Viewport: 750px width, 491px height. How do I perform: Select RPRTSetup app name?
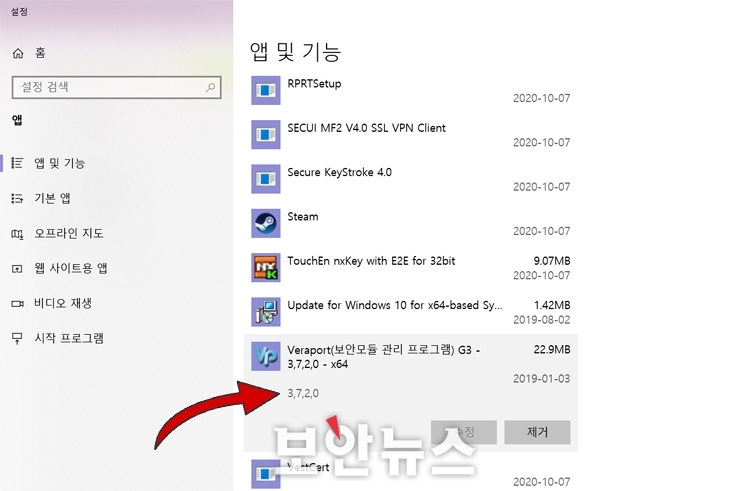tap(314, 84)
